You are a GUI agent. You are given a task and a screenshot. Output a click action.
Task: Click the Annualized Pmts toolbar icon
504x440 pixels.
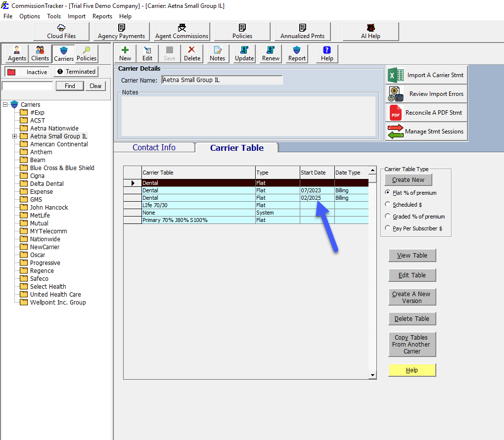pyautogui.click(x=302, y=31)
